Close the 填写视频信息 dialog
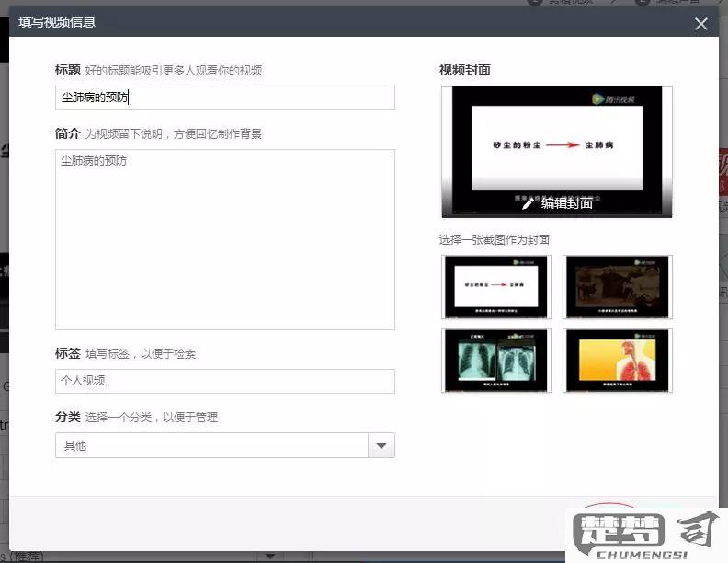Image resolution: width=728 pixels, height=563 pixels. 700,24
